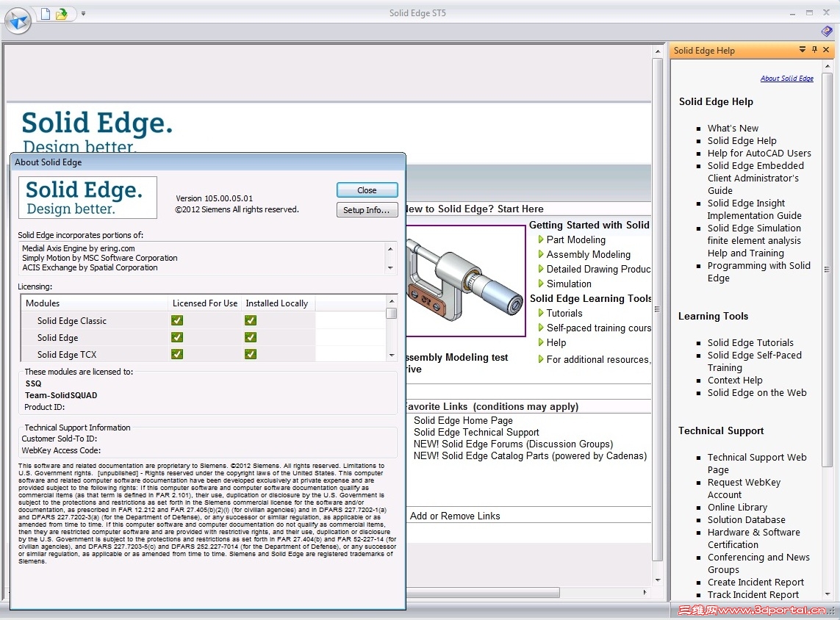Open NEW! Solid Edge Catalog Parts link
This screenshot has height=620, width=840.
tap(530, 456)
